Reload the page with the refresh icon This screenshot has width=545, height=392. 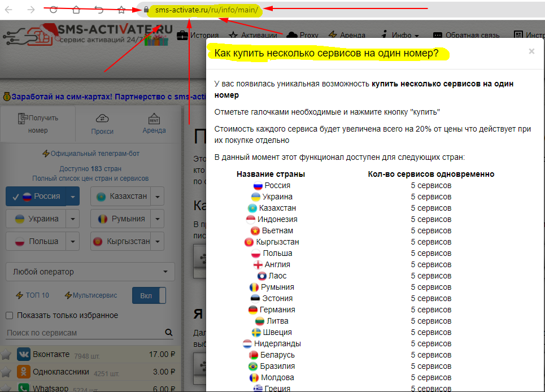54,10
